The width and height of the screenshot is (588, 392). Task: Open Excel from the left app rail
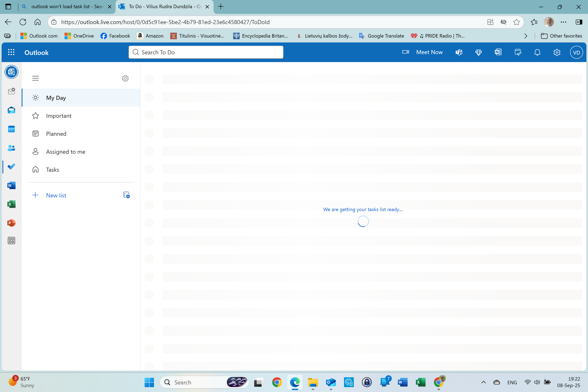[x=11, y=204]
